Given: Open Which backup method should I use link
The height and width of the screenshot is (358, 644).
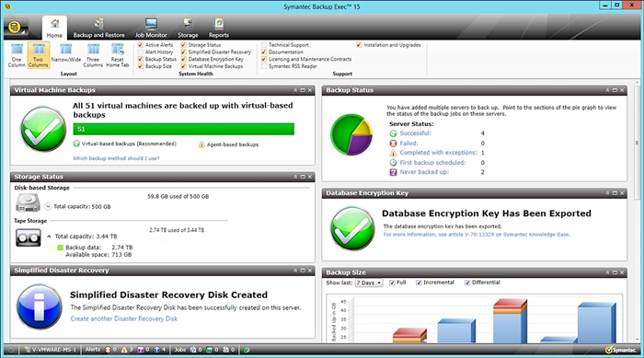Looking at the screenshot, I should coord(116,158).
